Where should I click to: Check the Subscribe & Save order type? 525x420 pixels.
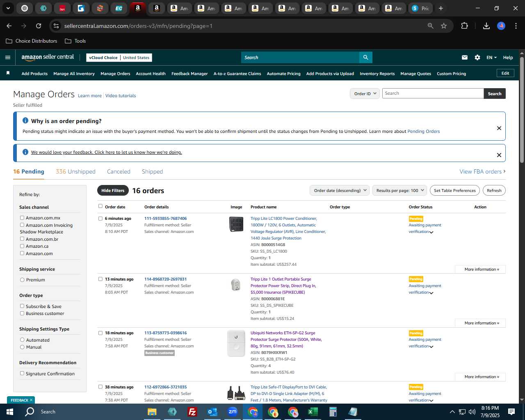(x=22, y=306)
